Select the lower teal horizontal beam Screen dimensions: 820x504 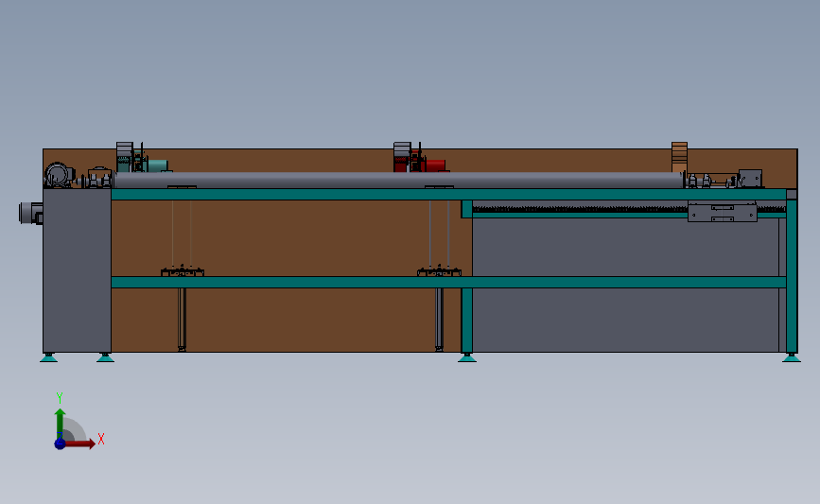click(x=448, y=283)
